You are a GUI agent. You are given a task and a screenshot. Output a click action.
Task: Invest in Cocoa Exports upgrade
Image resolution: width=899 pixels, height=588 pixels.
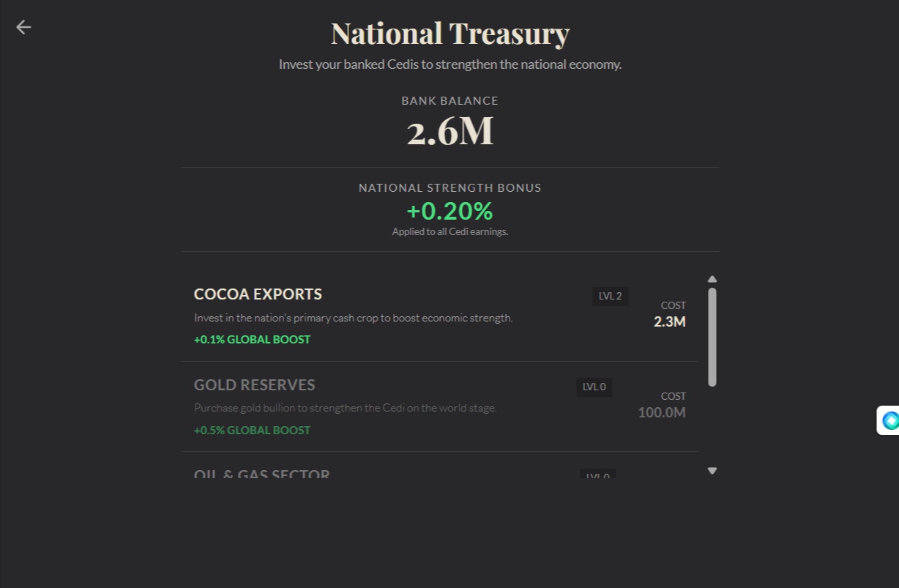click(x=439, y=316)
